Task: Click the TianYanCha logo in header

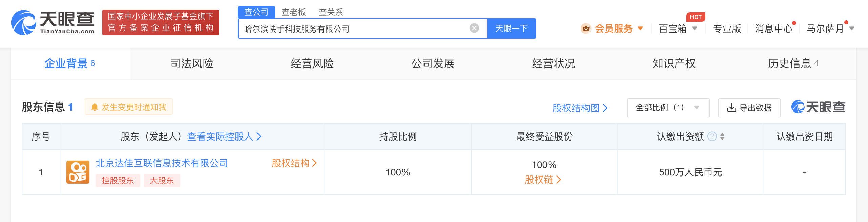Action: pyautogui.click(x=53, y=22)
